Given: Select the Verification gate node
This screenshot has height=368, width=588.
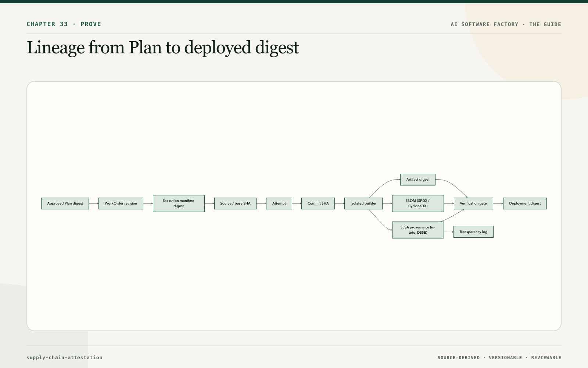Looking at the screenshot, I should point(473,204).
